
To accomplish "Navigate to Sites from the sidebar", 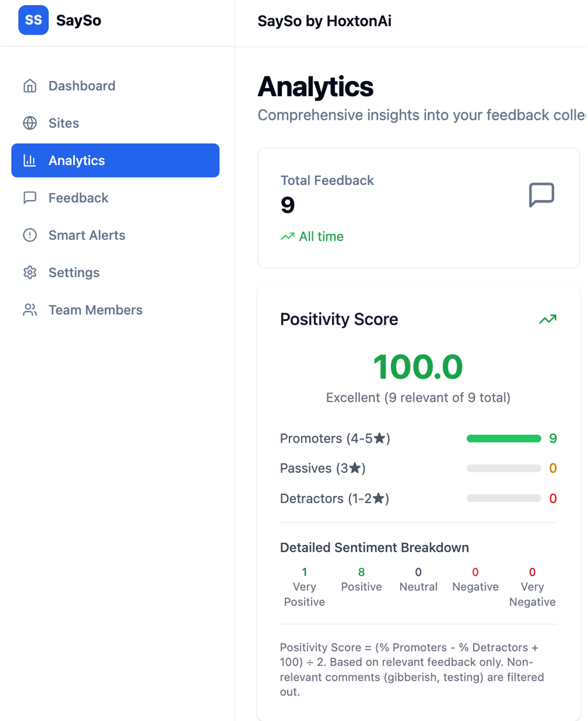I will (x=63, y=123).
